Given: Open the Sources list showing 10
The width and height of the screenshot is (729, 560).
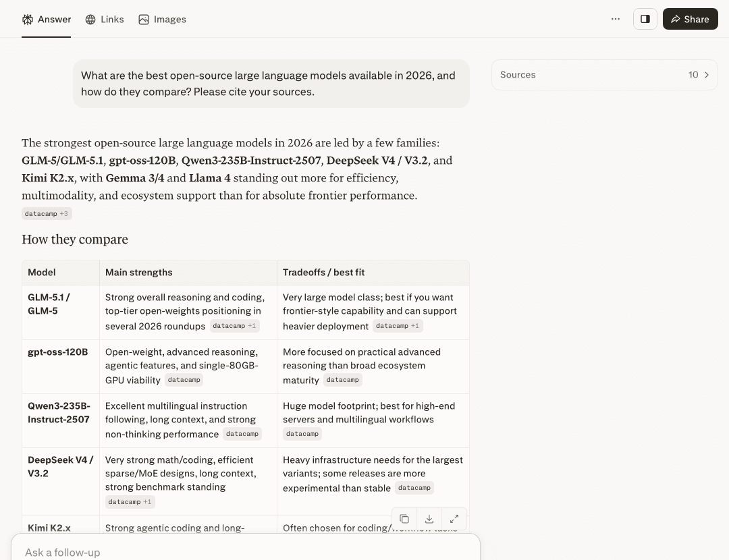Looking at the screenshot, I should point(604,75).
